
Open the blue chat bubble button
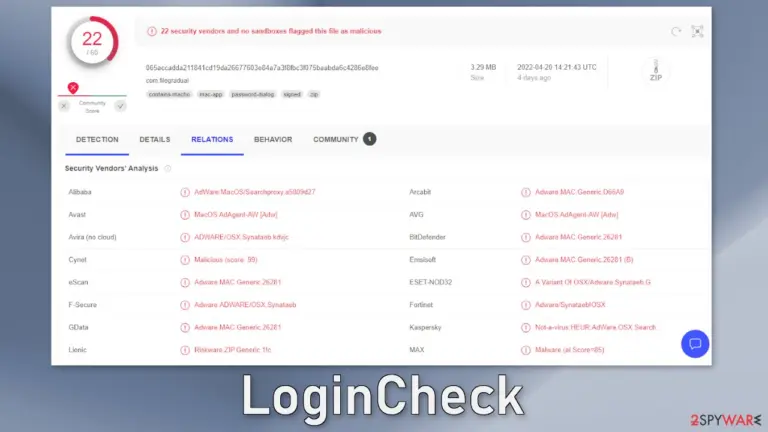tap(695, 344)
